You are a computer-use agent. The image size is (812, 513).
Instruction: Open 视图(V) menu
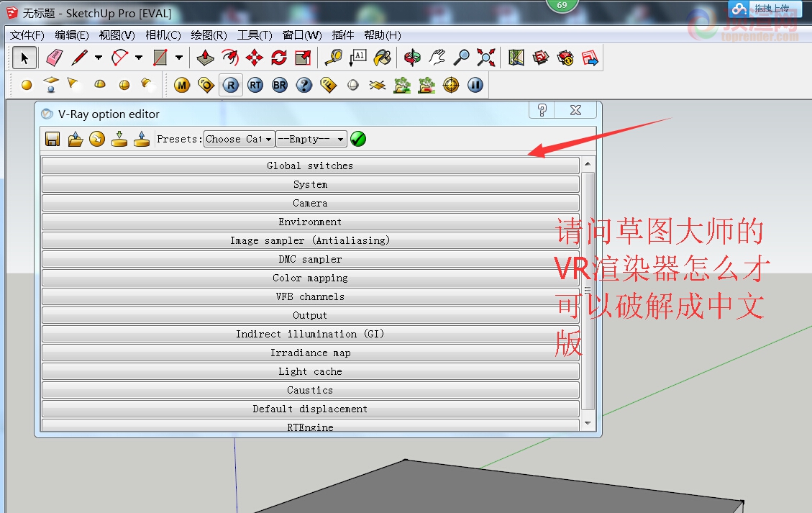pos(117,35)
